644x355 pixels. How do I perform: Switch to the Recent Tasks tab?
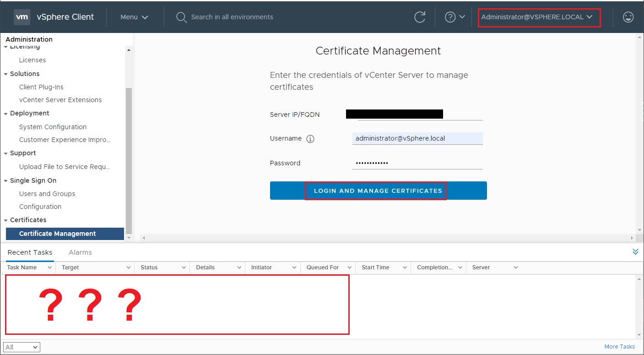pos(30,252)
